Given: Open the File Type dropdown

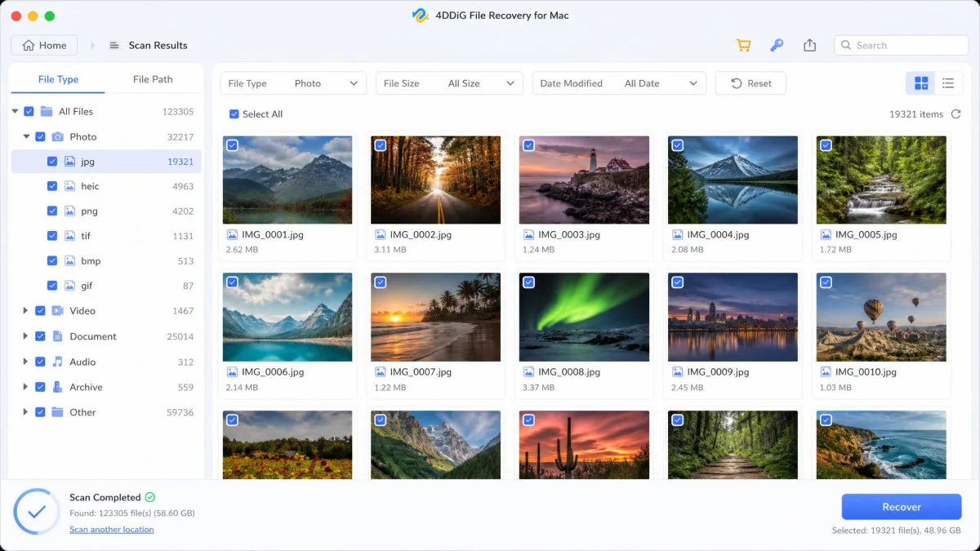Looking at the screenshot, I should tap(293, 83).
